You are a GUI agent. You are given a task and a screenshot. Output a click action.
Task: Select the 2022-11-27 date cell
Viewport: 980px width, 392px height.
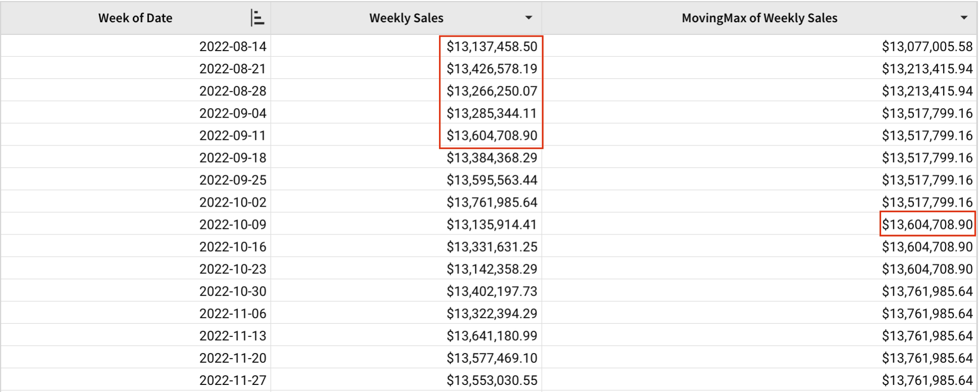tap(233, 380)
